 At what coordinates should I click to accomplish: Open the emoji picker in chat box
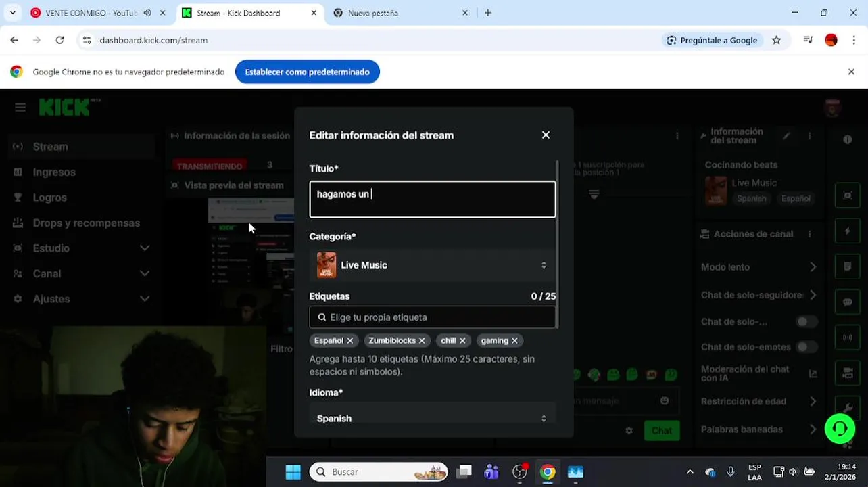tap(665, 401)
